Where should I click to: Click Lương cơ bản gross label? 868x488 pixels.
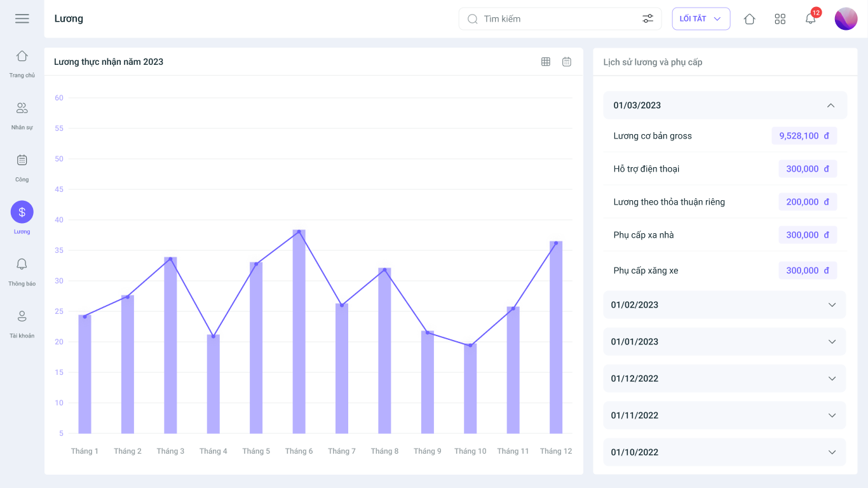point(653,136)
